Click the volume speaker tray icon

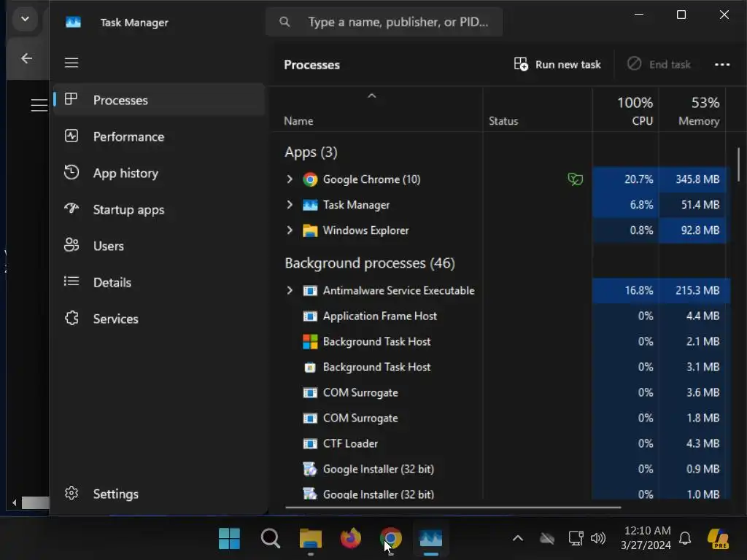point(598,539)
